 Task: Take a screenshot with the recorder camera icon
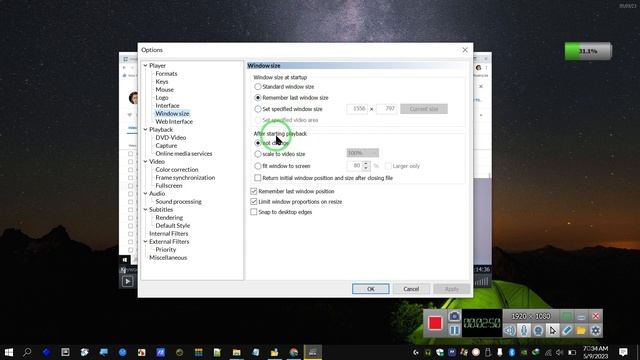coord(454,316)
